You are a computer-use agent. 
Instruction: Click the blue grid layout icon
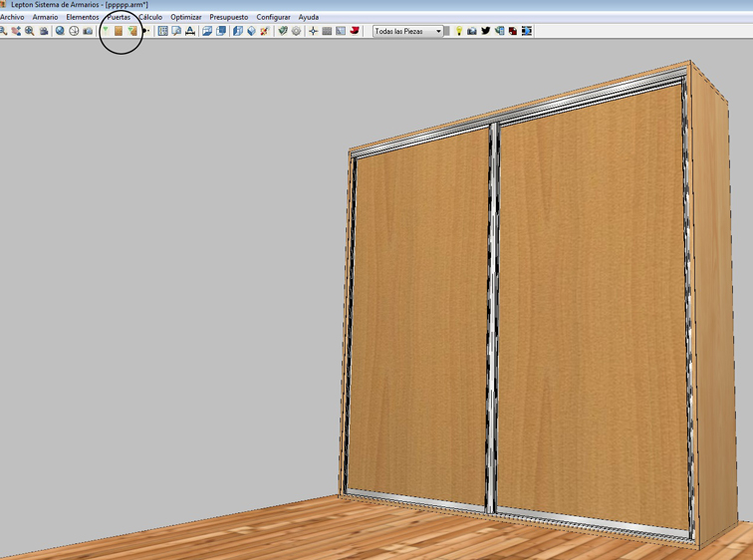(x=162, y=31)
